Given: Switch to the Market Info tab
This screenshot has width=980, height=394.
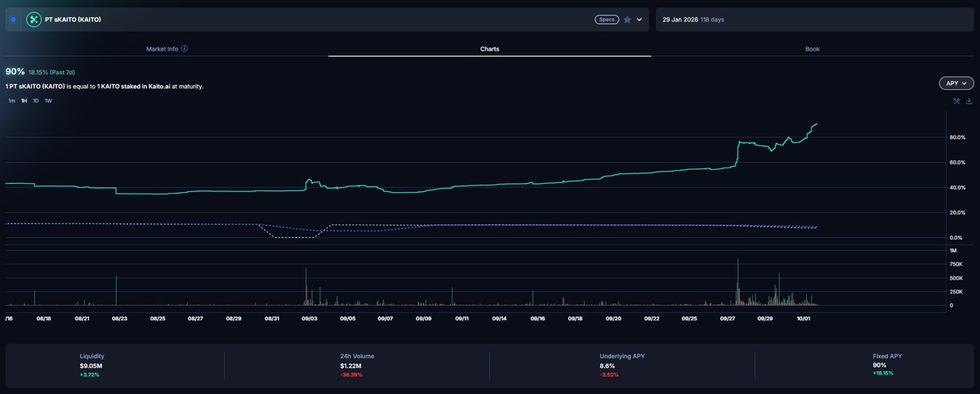Looking at the screenshot, I should [x=167, y=49].
